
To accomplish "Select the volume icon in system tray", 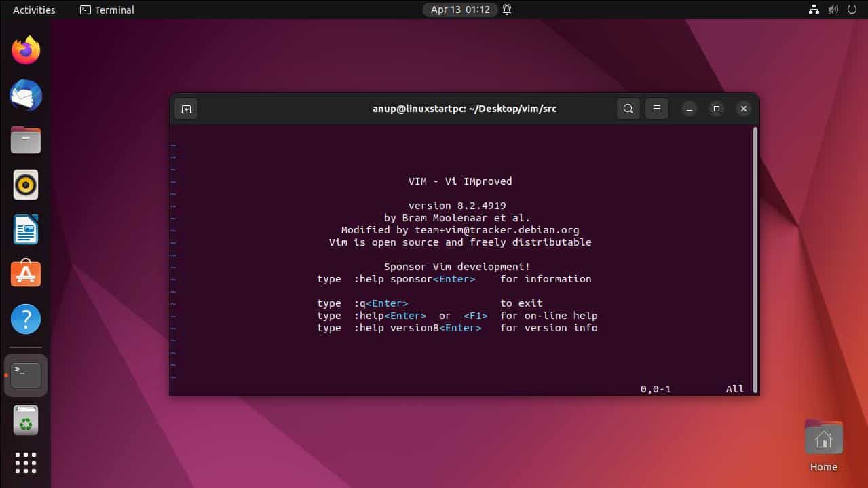I will (832, 10).
